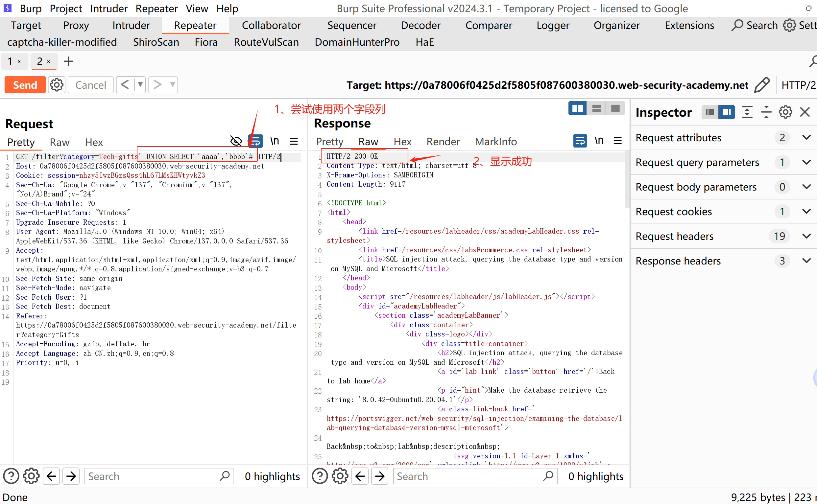Open the Request hamburger options menu

tap(294, 142)
